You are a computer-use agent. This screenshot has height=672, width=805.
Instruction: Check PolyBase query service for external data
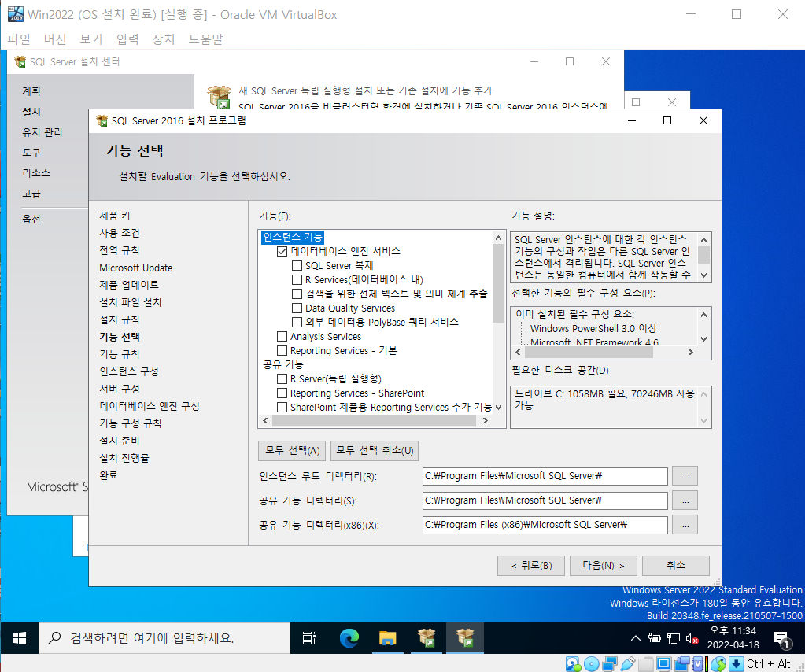click(297, 322)
